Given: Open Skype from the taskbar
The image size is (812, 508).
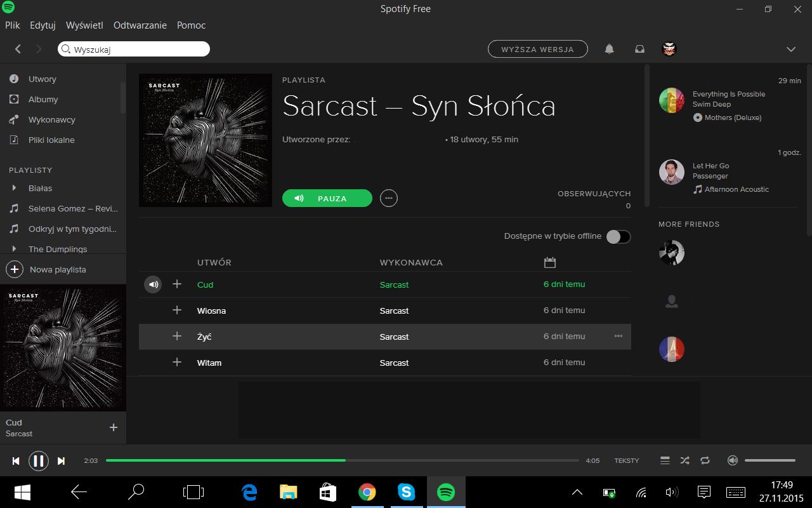Looking at the screenshot, I should (406, 492).
